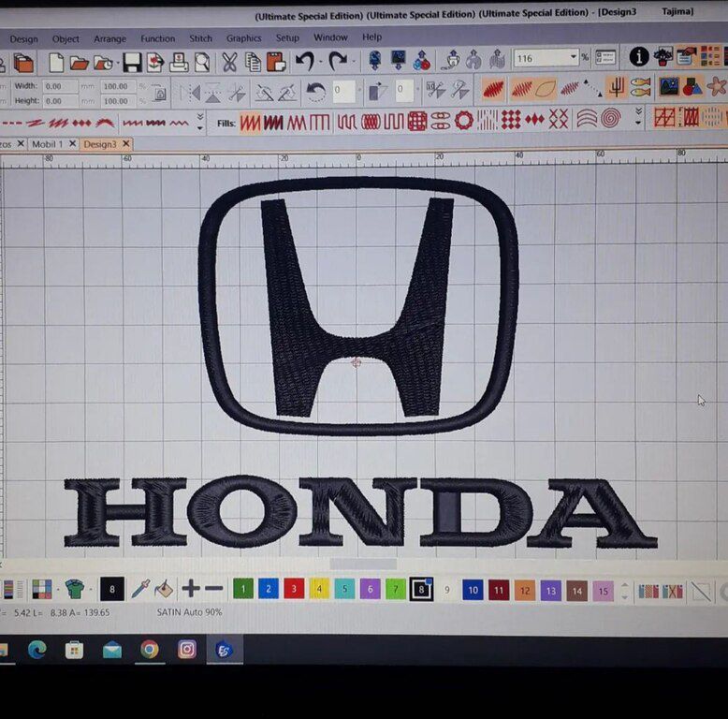Open design information with the black i icon
The image size is (728, 719).
pos(639,57)
